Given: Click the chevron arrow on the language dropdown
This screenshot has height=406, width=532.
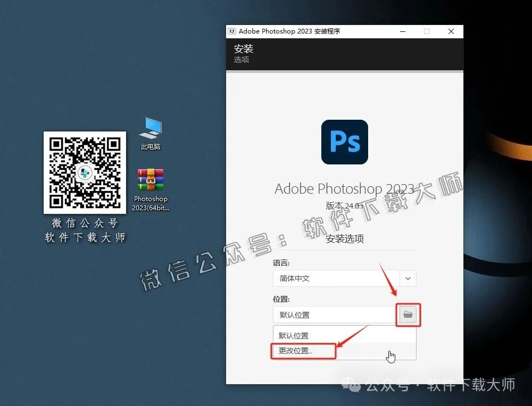Looking at the screenshot, I should (408, 278).
